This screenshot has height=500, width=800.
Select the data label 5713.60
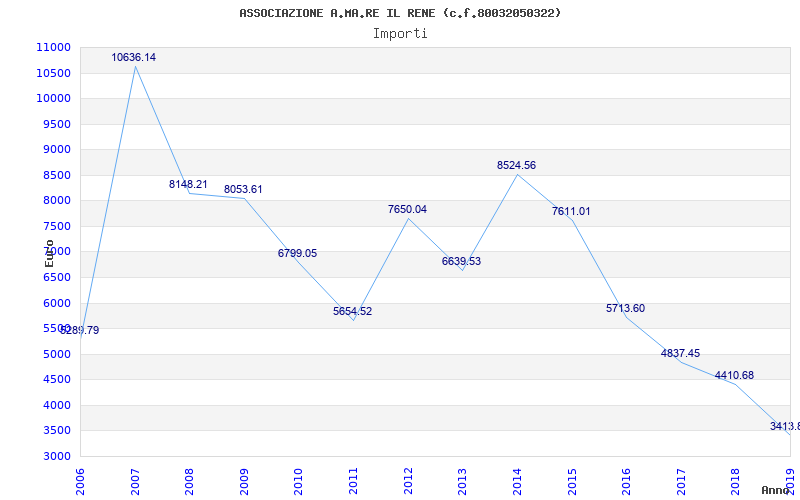(626, 308)
